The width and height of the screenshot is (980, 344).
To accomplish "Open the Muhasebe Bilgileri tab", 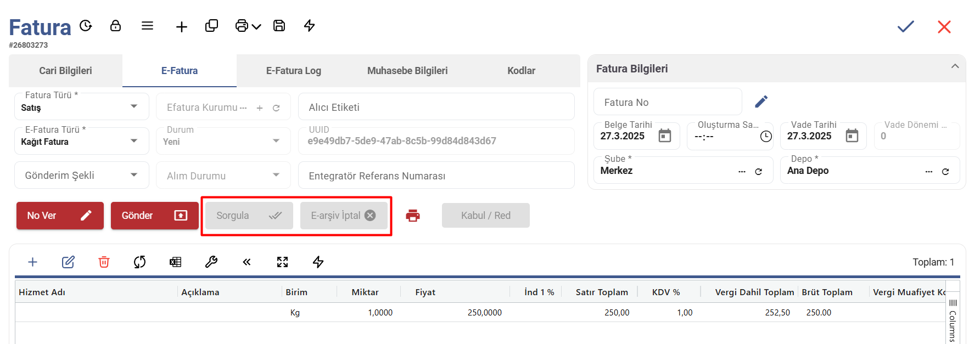I will (407, 71).
